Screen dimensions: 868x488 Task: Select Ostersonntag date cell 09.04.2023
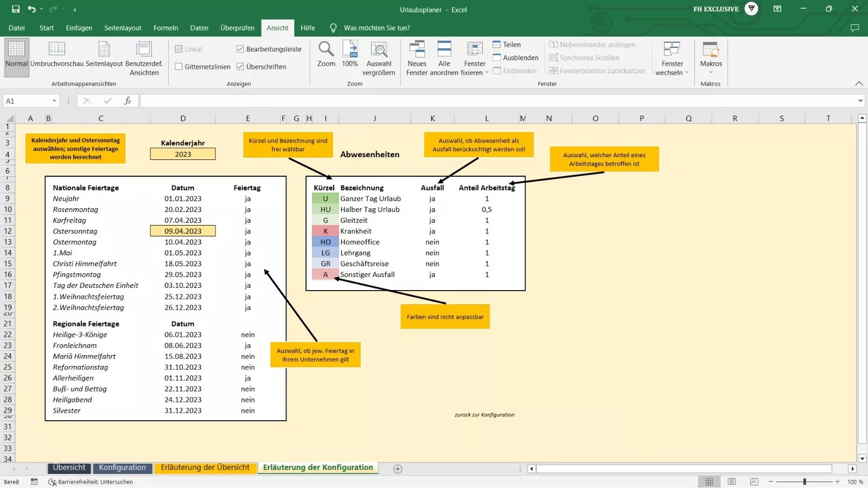[x=183, y=231]
